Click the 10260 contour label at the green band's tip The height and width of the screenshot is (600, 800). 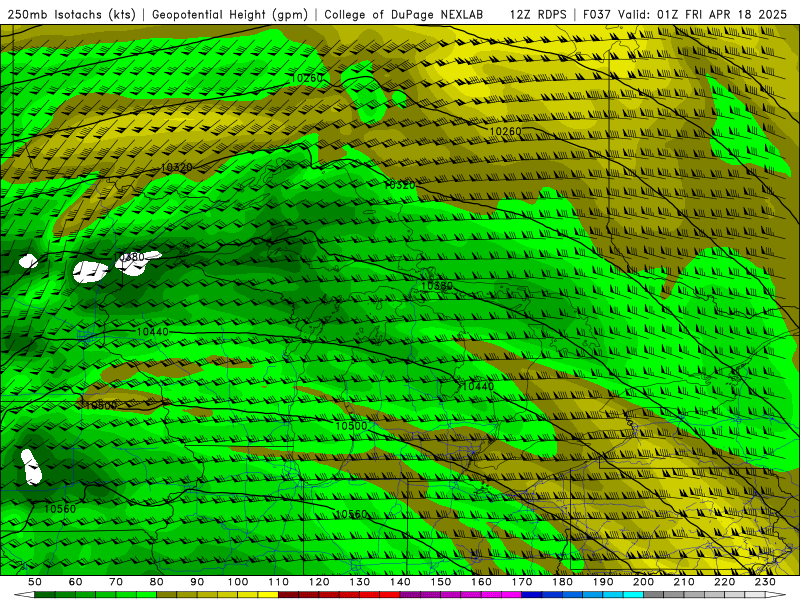tap(307, 78)
